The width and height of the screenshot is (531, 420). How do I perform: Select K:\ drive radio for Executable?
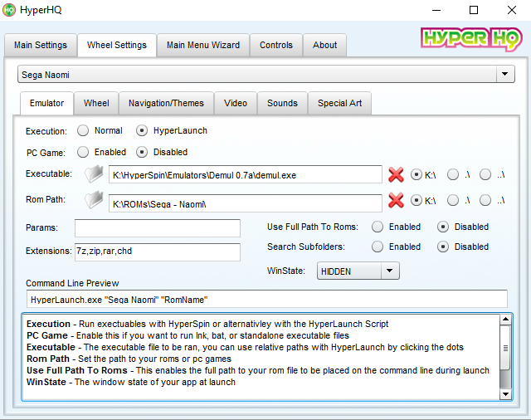coord(417,175)
